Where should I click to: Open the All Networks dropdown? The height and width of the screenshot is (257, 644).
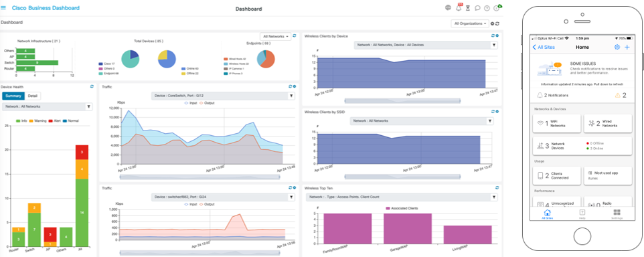pos(276,36)
